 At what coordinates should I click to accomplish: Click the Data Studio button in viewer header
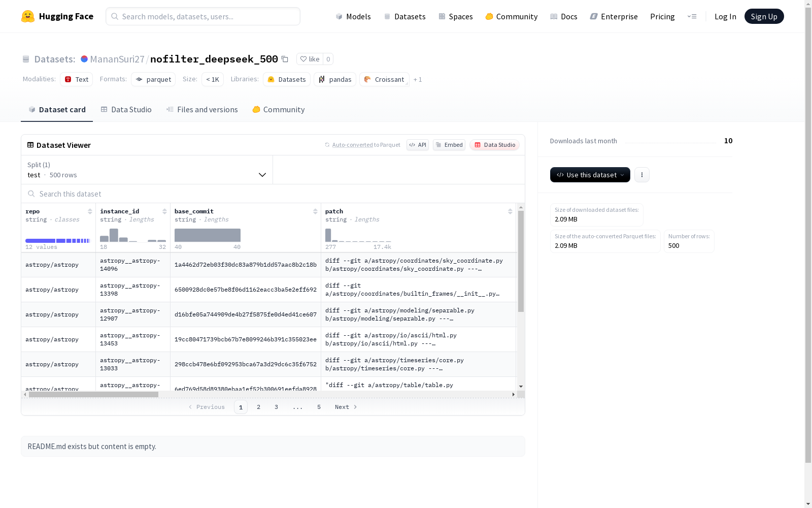pos(494,145)
